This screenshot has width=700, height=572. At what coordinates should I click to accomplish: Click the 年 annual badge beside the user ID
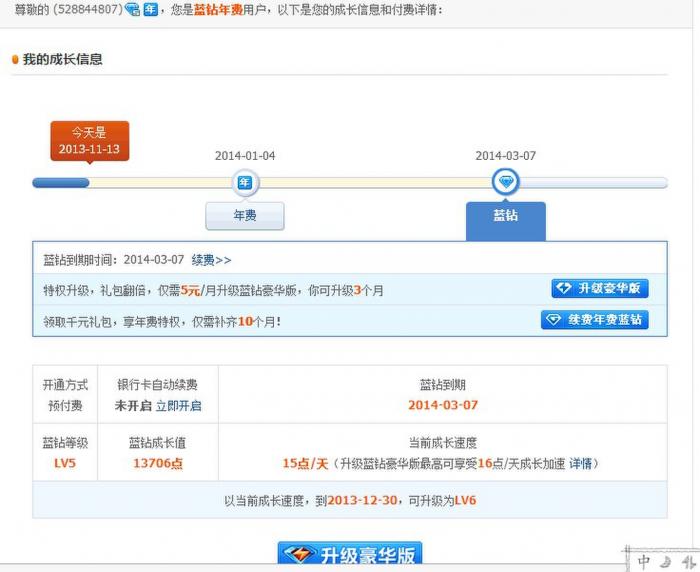pyautogui.click(x=150, y=9)
